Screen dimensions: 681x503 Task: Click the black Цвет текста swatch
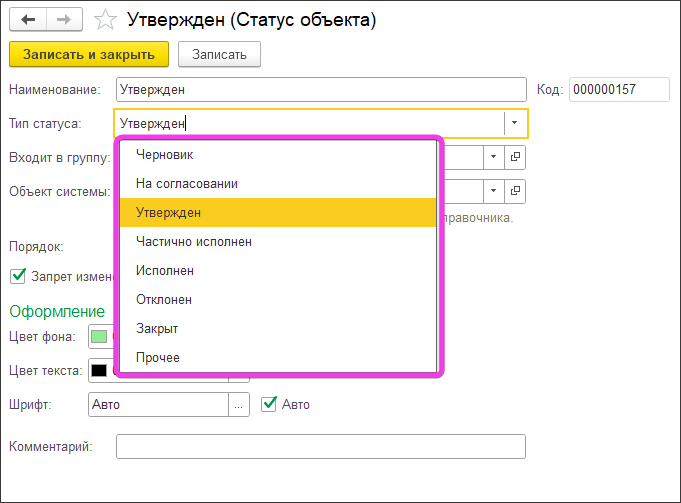[99, 370]
